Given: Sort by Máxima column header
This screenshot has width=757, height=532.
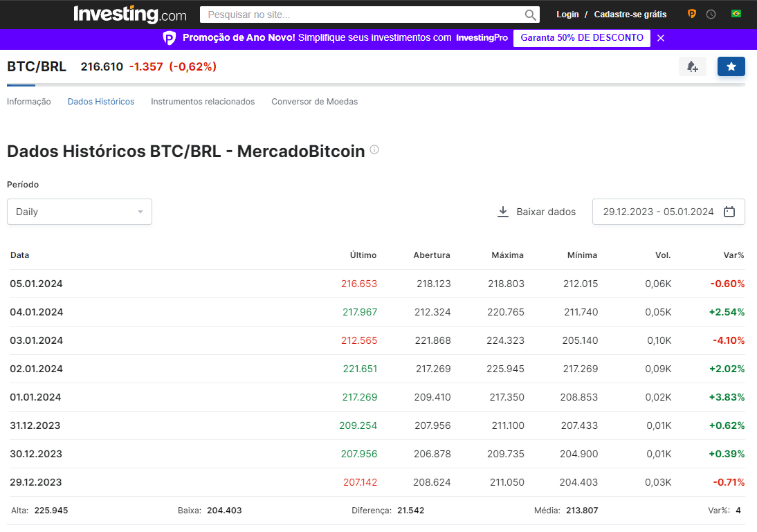Looking at the screenshot, I should click(x=507, y=255).
